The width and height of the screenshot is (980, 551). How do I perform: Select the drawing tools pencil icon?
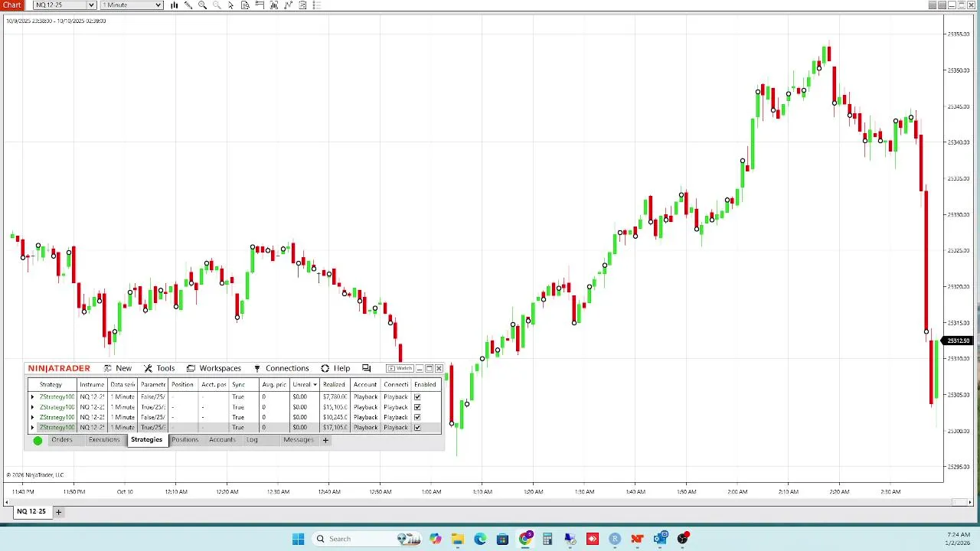tap(188, 5)
